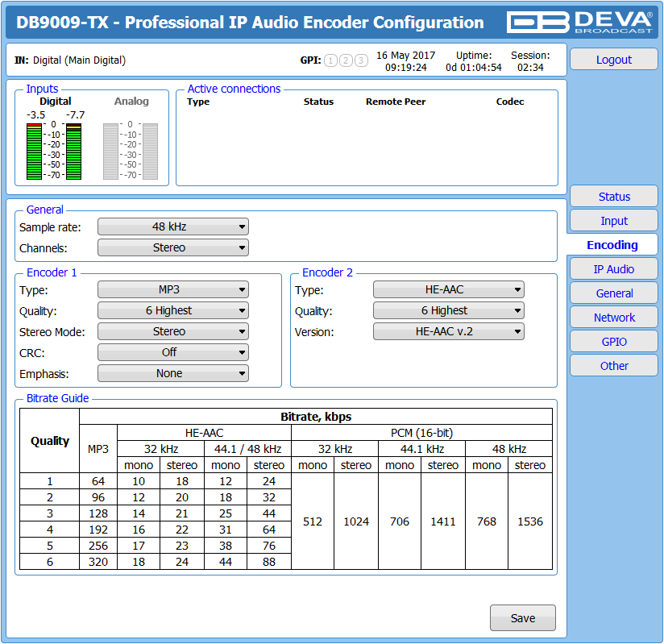The height and width of the screenshot is (644, 664).
Task: Click the Analog inputs label
Action: (x=131, y=102)
